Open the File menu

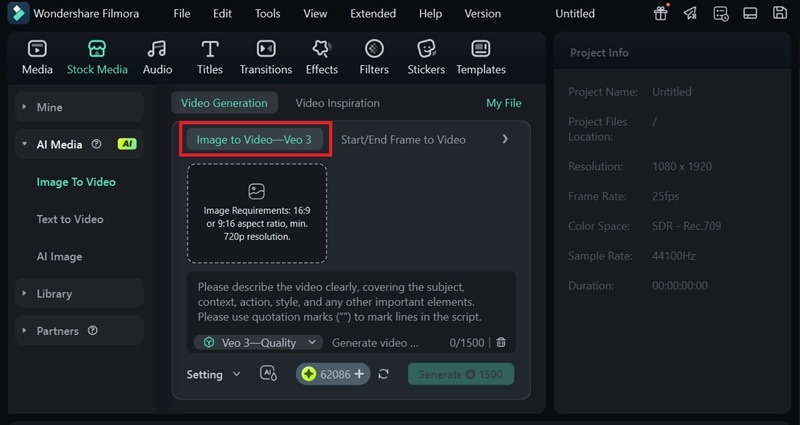coord(182,14)
